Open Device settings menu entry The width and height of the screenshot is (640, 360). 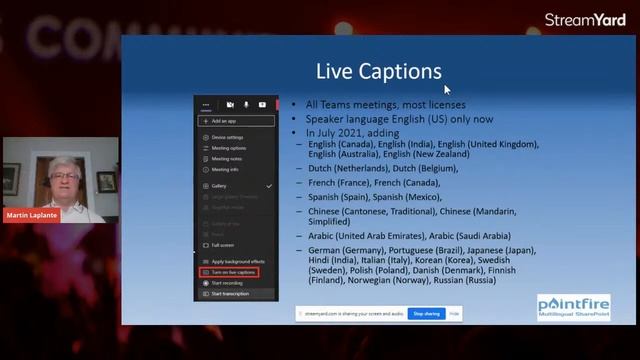pyautogui.click(x=236, y=138)
